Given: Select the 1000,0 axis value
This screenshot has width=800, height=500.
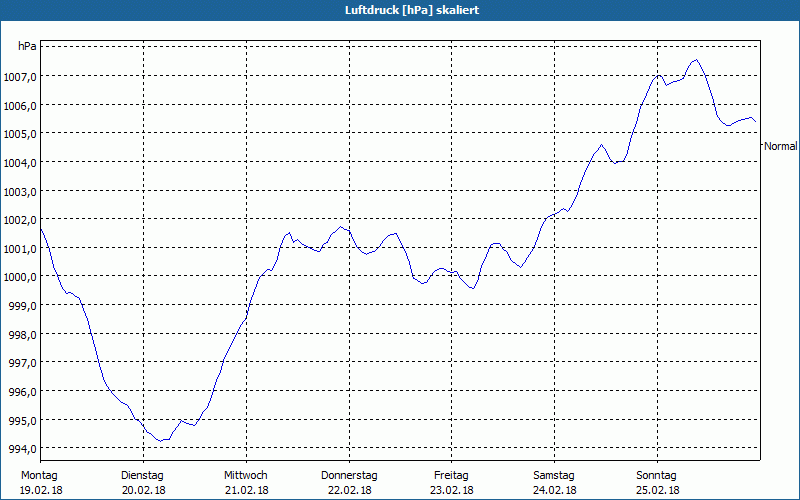Looking at the screenshot, I should (x=20, y=278).
